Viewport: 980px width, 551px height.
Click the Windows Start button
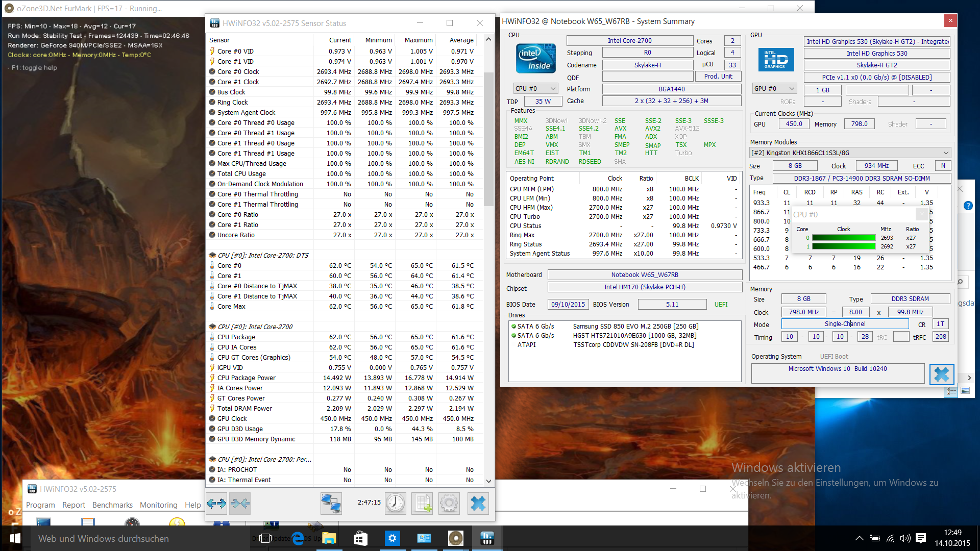pyautogui.click(x=15, y=538)
